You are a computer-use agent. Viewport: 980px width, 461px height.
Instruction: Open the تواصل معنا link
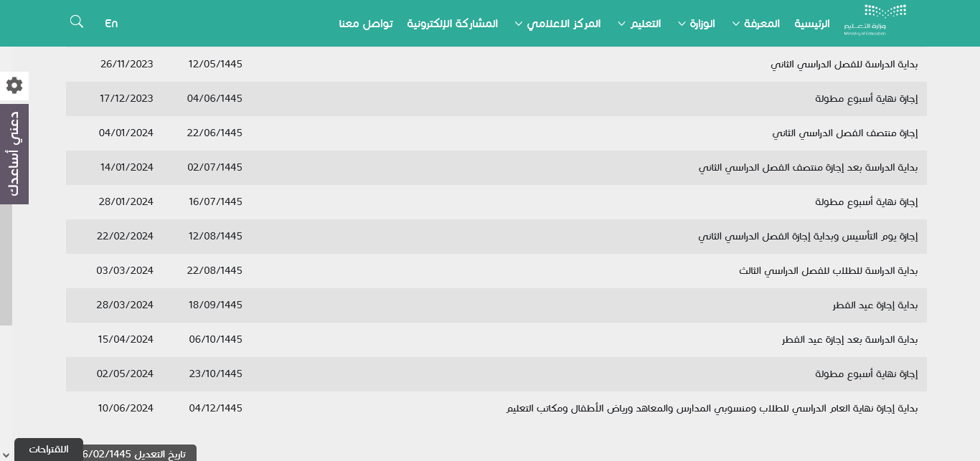366,24
